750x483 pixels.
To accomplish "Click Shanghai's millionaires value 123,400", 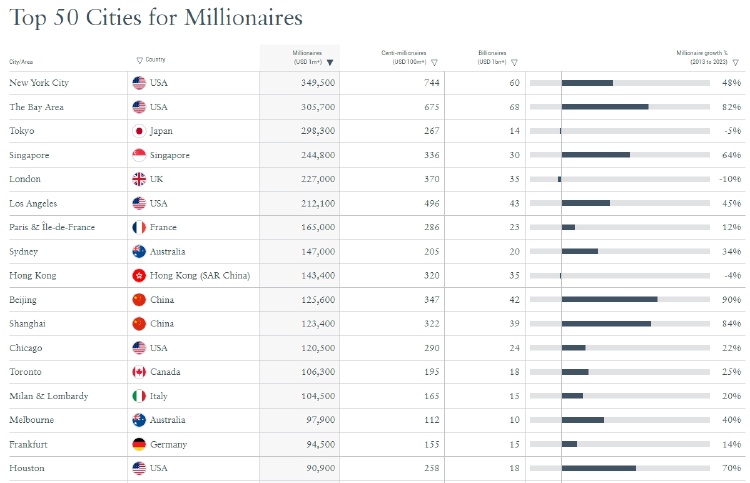I will pos(318,324).
